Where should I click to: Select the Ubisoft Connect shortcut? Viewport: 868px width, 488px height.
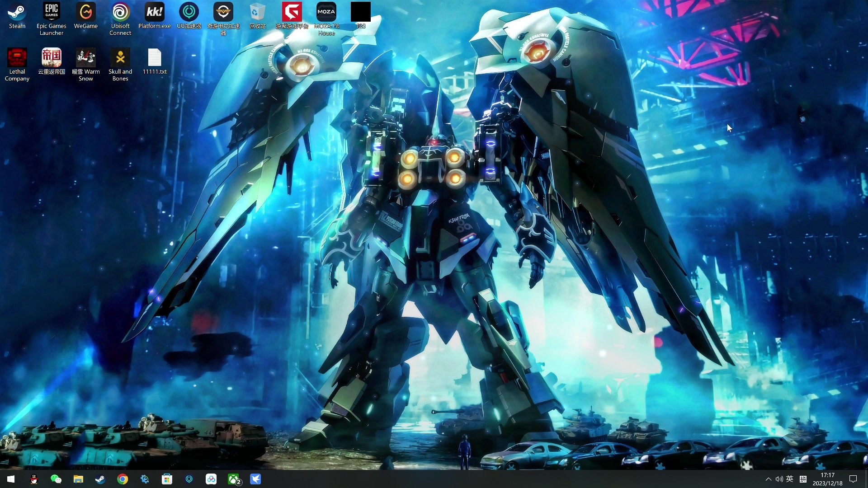click(120, 13)
